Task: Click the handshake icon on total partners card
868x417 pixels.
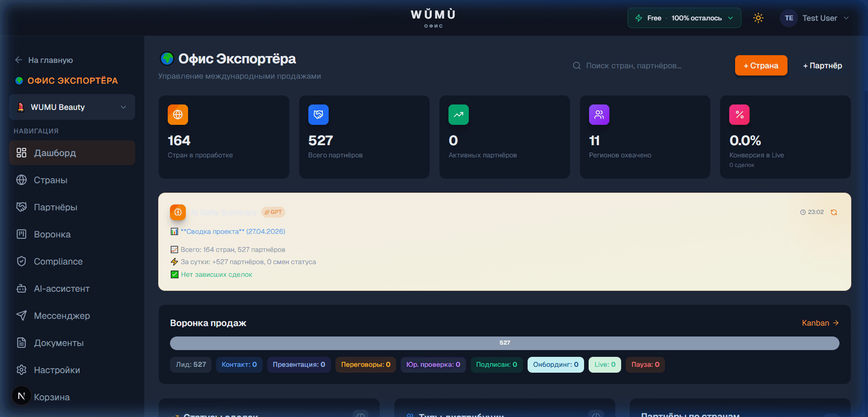Action: [x=318, y=115]
